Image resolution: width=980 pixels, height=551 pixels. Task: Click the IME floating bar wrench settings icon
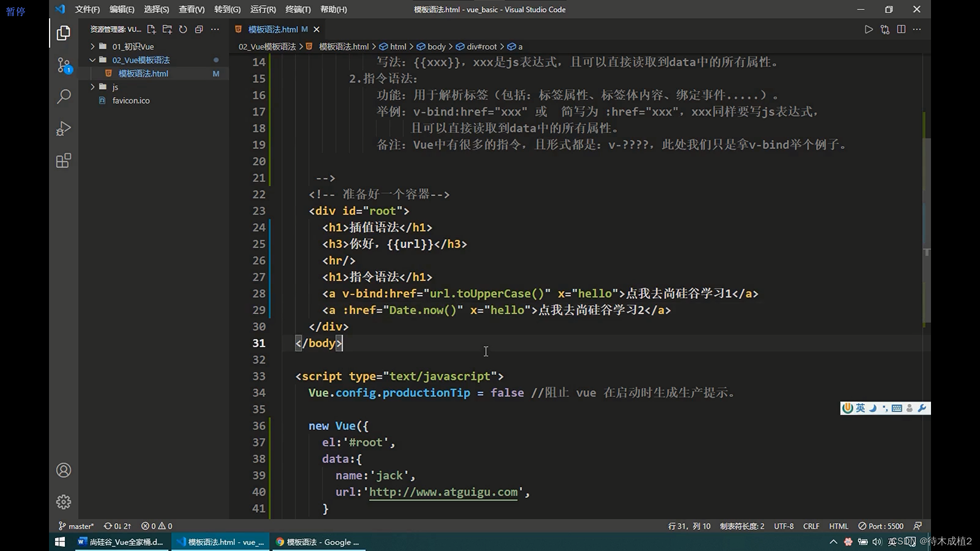(922, 408)
